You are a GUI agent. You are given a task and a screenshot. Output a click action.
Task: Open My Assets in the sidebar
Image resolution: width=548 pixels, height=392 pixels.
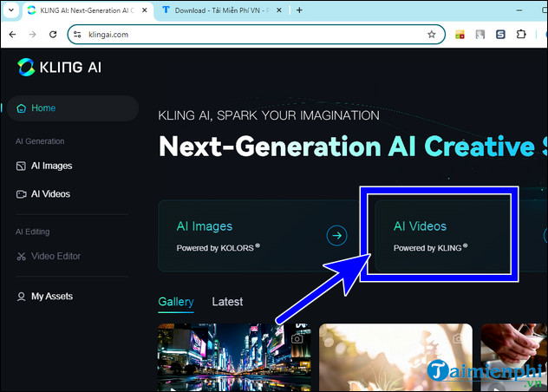(x=45, y=297)
